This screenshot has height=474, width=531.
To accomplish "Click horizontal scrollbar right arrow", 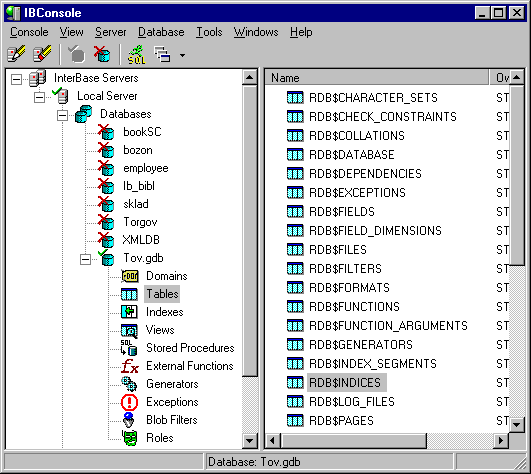I will 501,441.
